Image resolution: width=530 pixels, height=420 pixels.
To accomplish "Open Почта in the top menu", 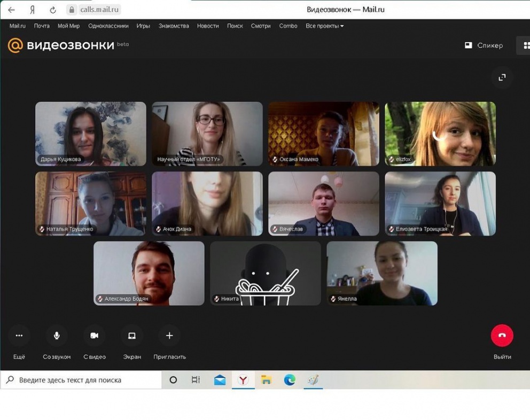I will pos(42,26).
